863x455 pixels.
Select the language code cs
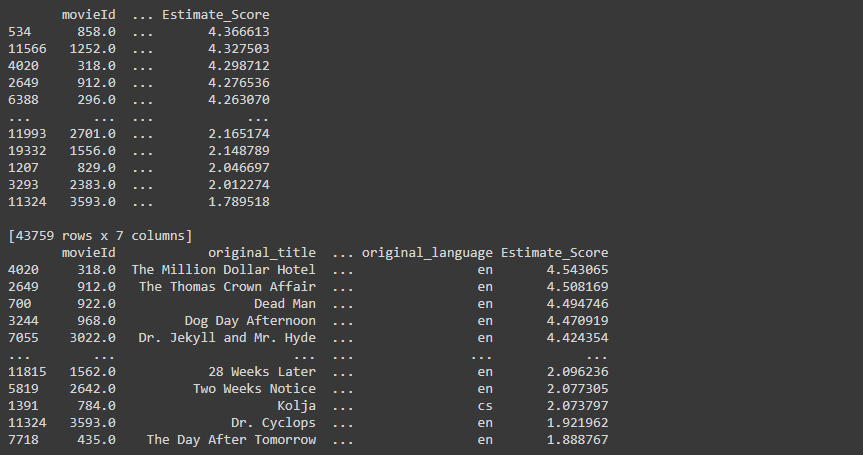(x=485, y=406)
